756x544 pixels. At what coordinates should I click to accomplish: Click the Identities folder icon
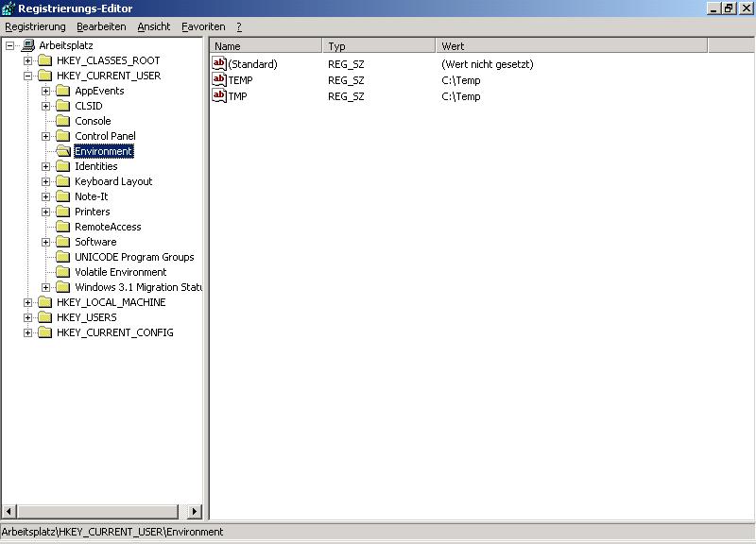[x=63, y=166]
